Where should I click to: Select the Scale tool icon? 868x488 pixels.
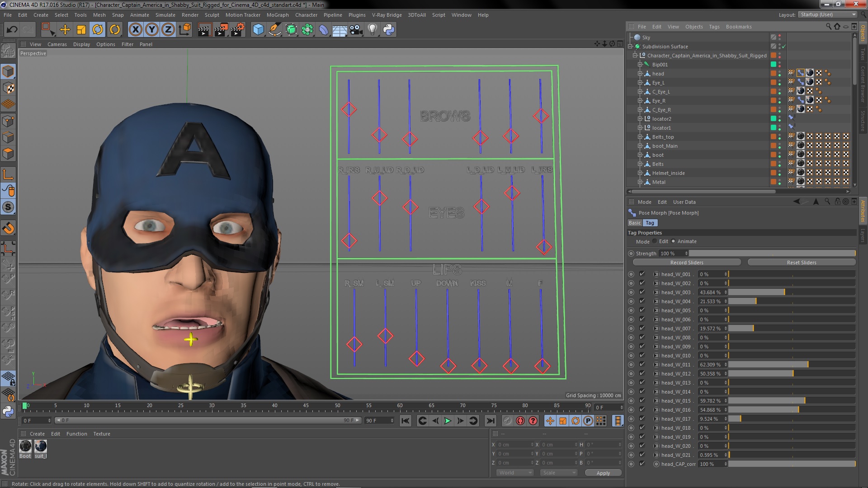[x=81, y=30]
